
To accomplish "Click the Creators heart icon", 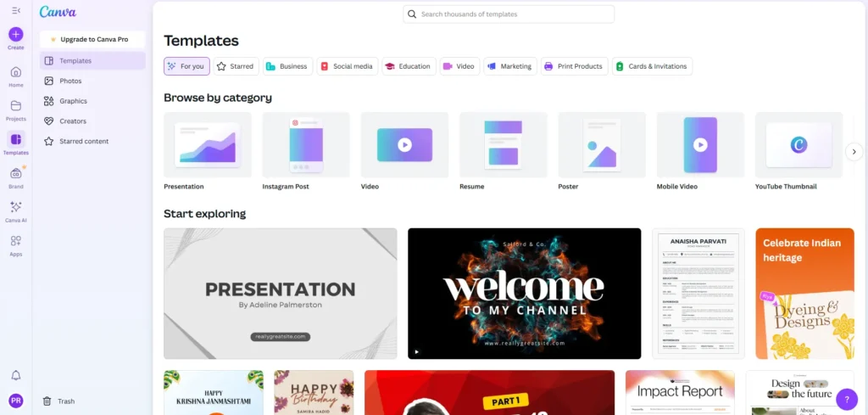I will (48, 121).
